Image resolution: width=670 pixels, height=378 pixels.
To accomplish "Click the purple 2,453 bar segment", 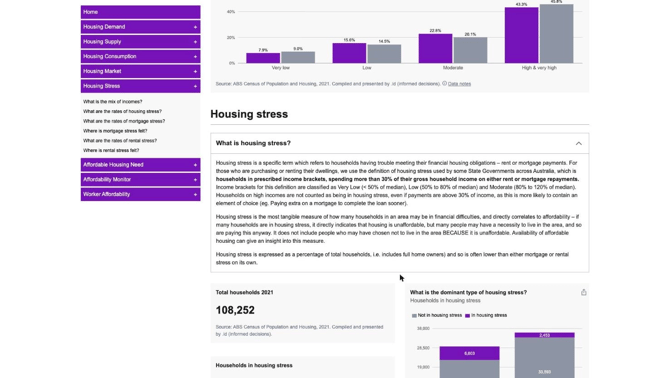I will click(544, 335).
